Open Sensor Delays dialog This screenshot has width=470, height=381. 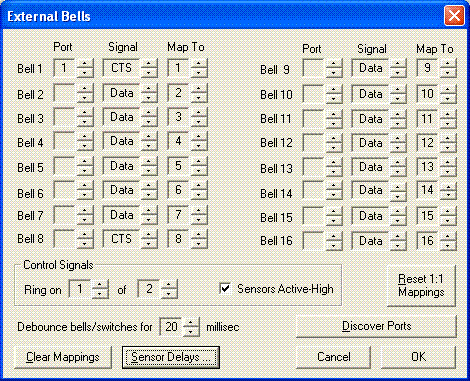coord(171,357)
